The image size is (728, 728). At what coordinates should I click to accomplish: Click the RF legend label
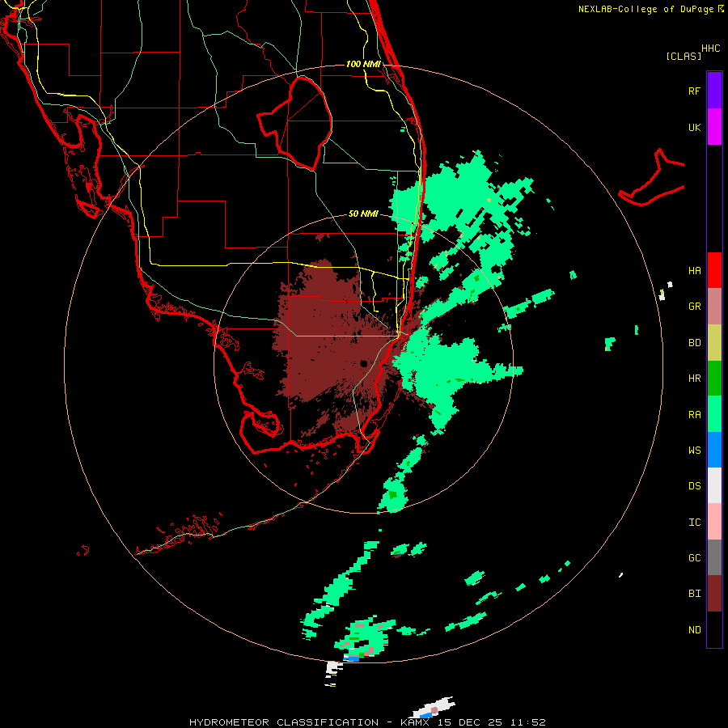coord(694,91)
